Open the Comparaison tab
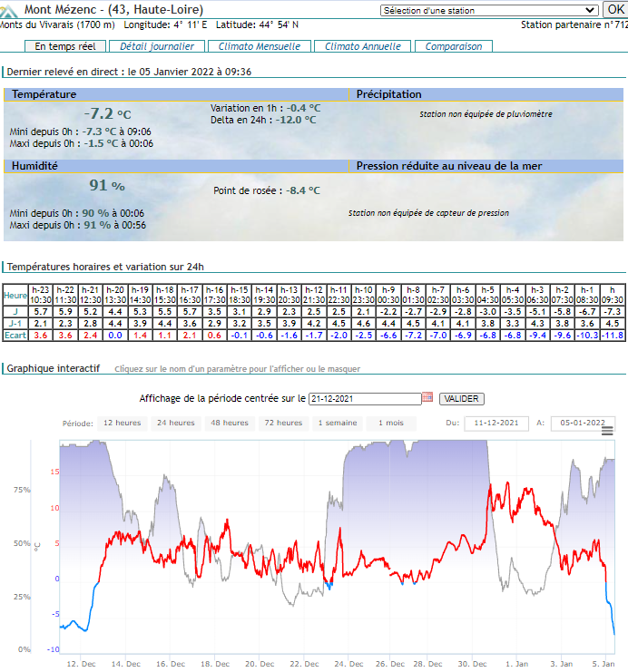This screenshot has width=628, height=672. (454, 46)
